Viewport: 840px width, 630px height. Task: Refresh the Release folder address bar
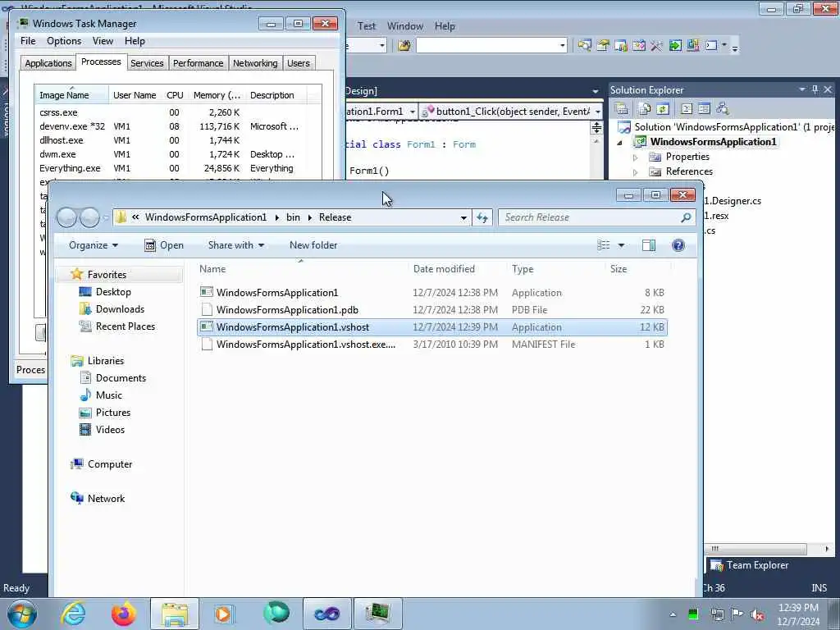pyautogui.click(x=482, y=217)
